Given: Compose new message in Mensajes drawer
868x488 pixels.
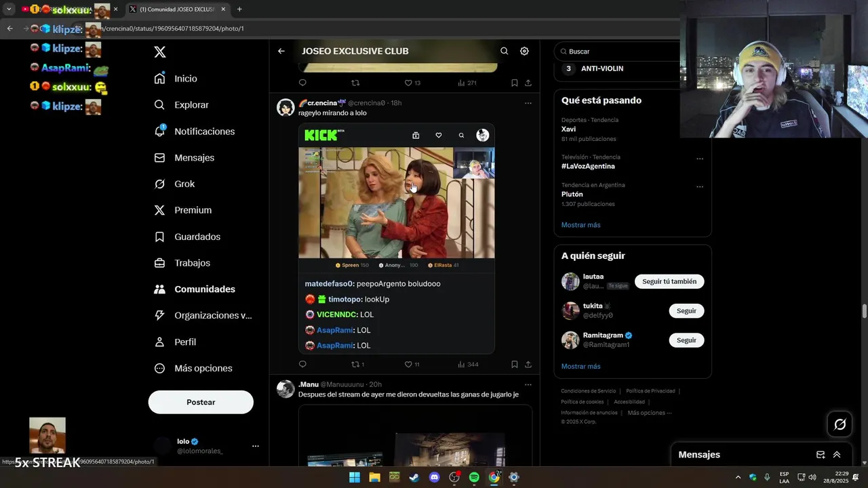Looking at the screenshot, I should click(821, 455).
